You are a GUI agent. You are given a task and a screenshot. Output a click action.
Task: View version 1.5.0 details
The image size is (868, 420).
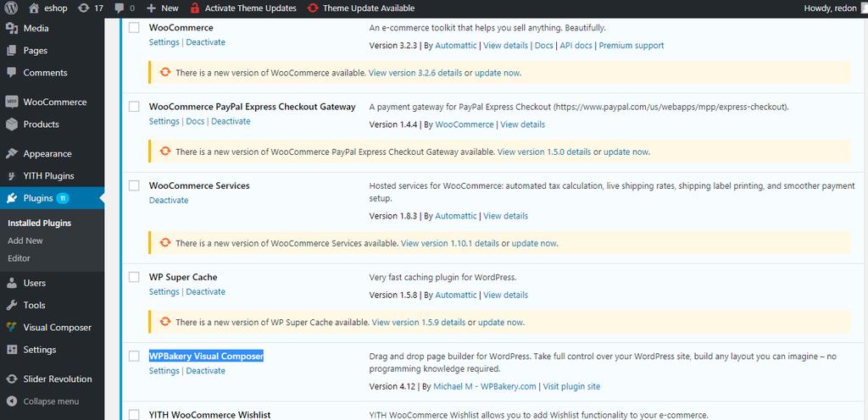point(544,152)
